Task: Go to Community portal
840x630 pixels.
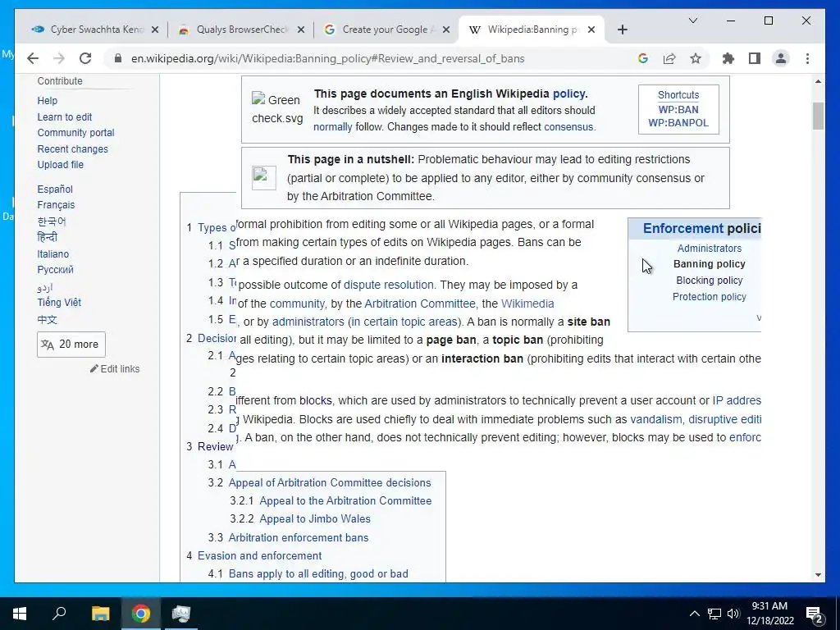Action: pos(75,132)
